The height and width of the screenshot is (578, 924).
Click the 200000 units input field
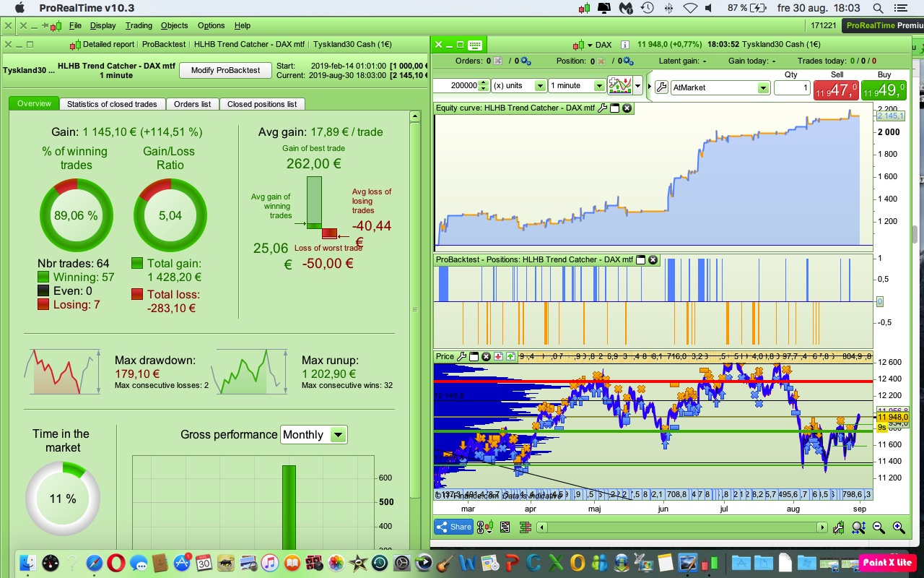(456, 85)
